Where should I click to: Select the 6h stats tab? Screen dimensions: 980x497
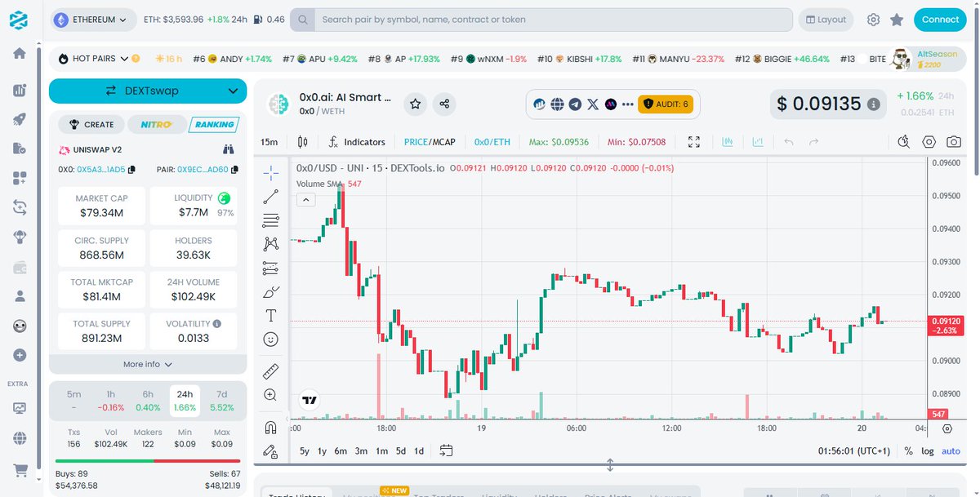point(148,401)
